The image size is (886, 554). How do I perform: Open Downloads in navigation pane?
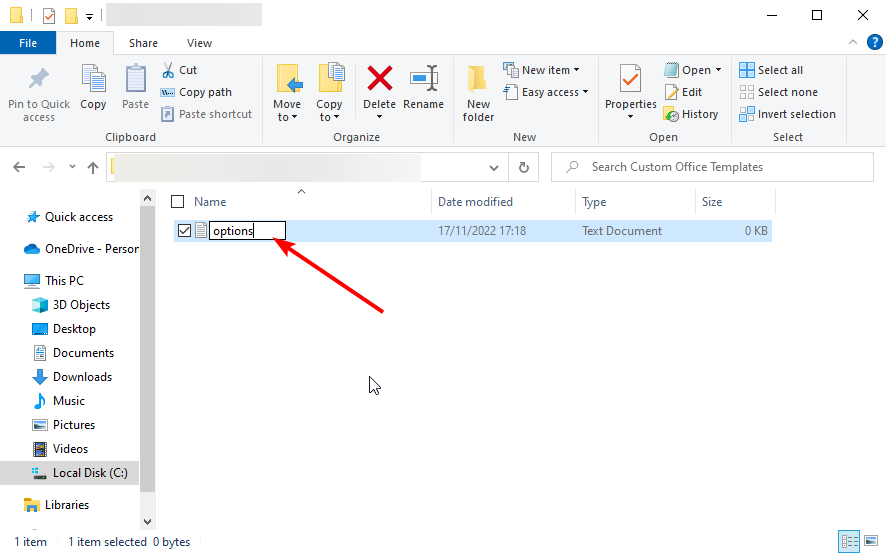(x=72, y=377)
